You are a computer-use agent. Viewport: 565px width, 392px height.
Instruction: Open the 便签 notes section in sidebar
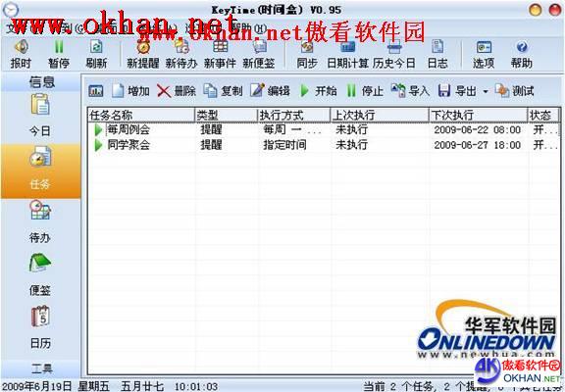tap(40, 275)
